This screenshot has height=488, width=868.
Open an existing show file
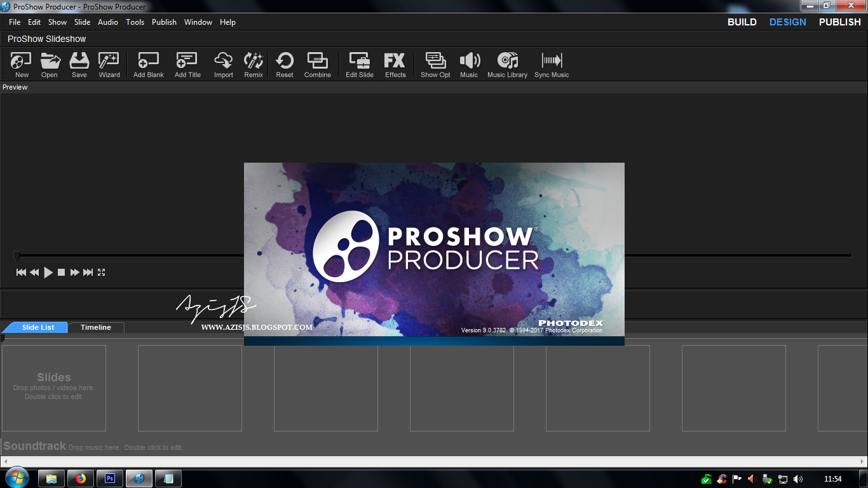50,64
